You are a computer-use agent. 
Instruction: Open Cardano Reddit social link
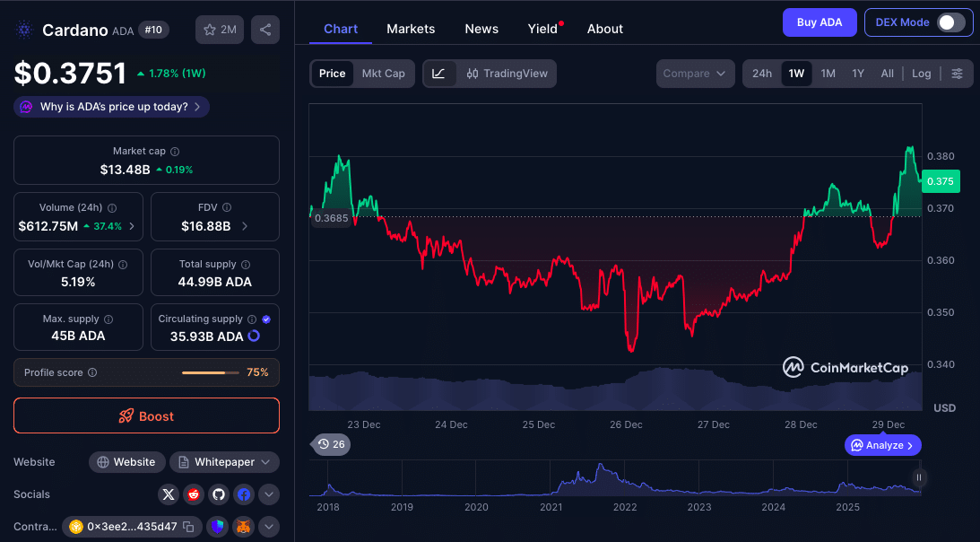pos(194,494)
